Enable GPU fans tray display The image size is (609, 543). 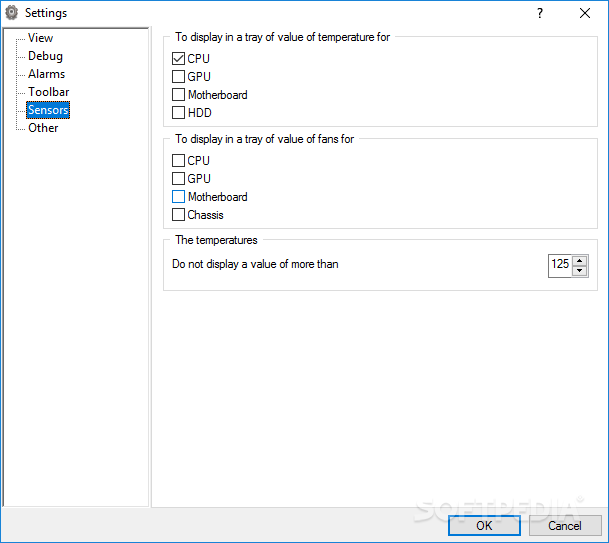point(179,179)
